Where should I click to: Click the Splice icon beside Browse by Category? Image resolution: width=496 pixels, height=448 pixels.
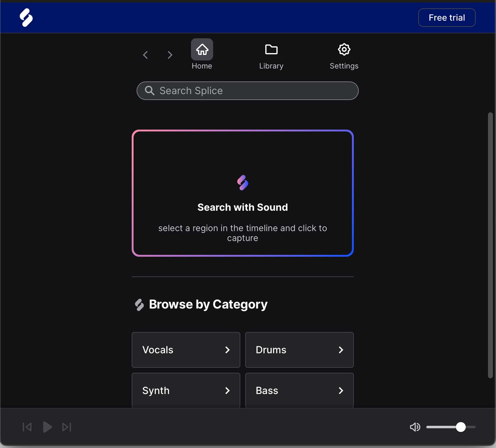click(139, 305)
